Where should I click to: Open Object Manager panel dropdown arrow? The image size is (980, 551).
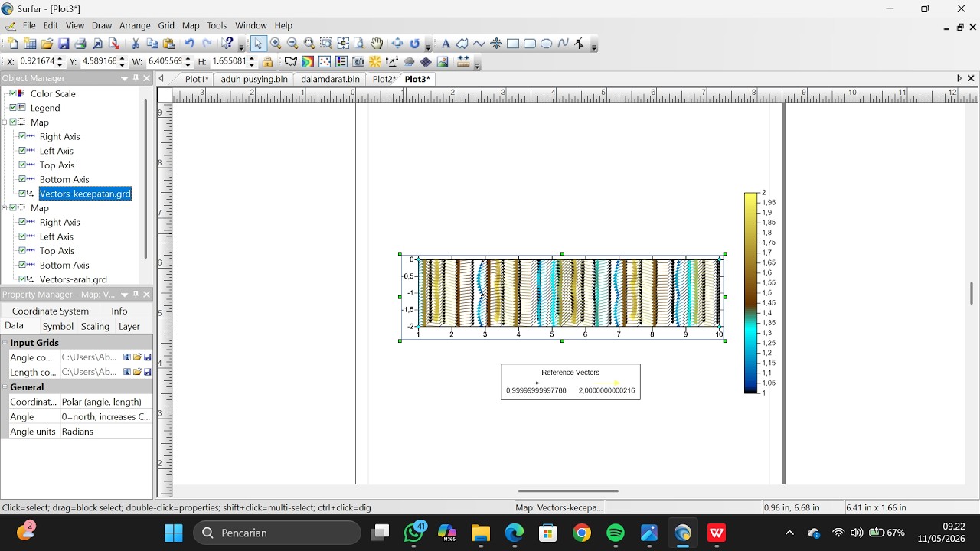click(124, 78)
